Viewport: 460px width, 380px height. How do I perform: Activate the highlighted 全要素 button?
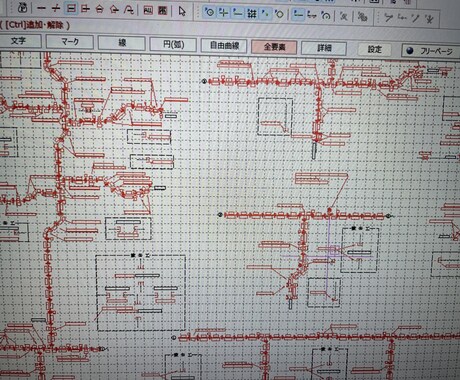[274, 47]
